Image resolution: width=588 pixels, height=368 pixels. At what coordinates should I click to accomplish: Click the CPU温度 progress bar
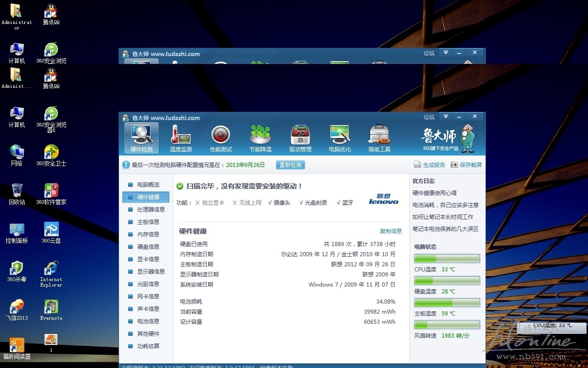pyautogui.click(x=447, y=259)
